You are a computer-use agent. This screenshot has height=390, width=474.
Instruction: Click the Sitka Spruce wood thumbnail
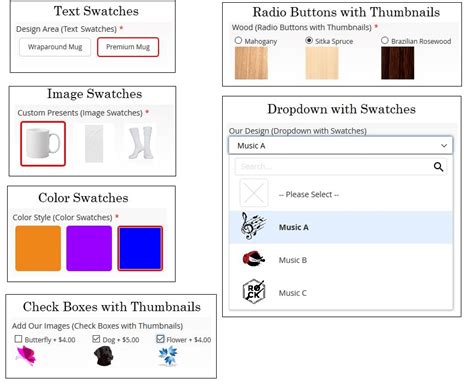click(x=322, y=63)
